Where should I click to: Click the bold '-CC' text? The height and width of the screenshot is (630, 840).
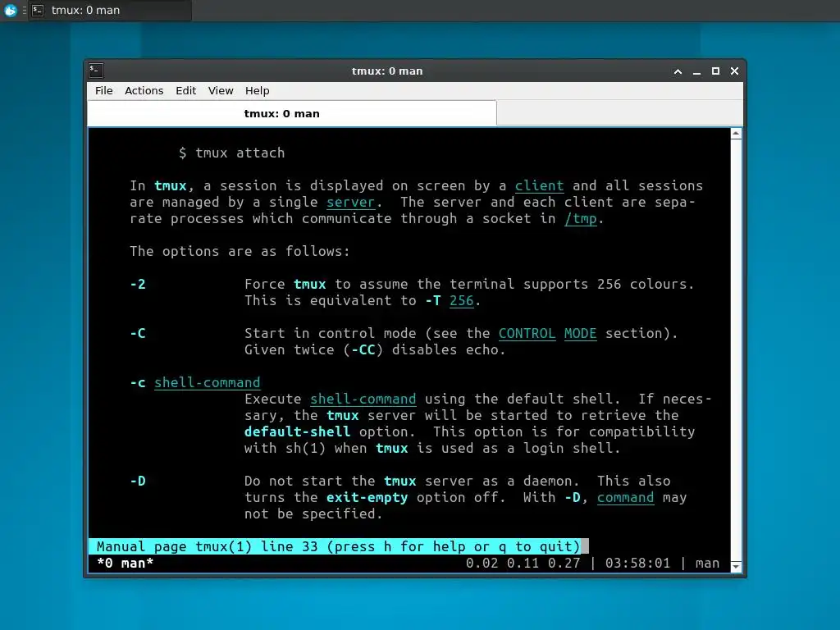pyautogui.click(x=363, y=349)
